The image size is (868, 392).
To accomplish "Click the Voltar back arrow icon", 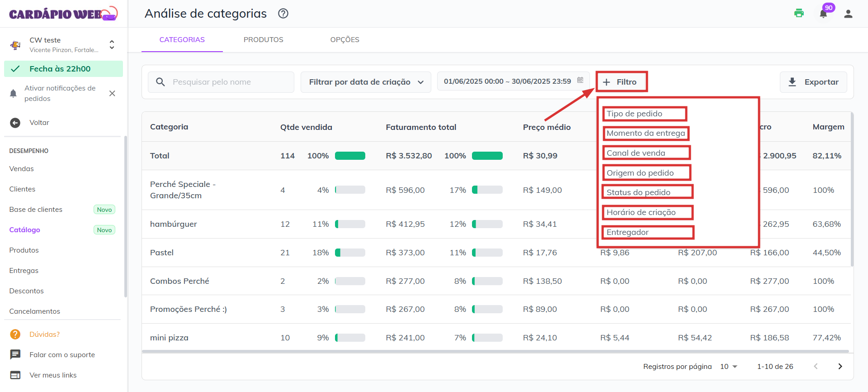I will click(x=15, y=123).
